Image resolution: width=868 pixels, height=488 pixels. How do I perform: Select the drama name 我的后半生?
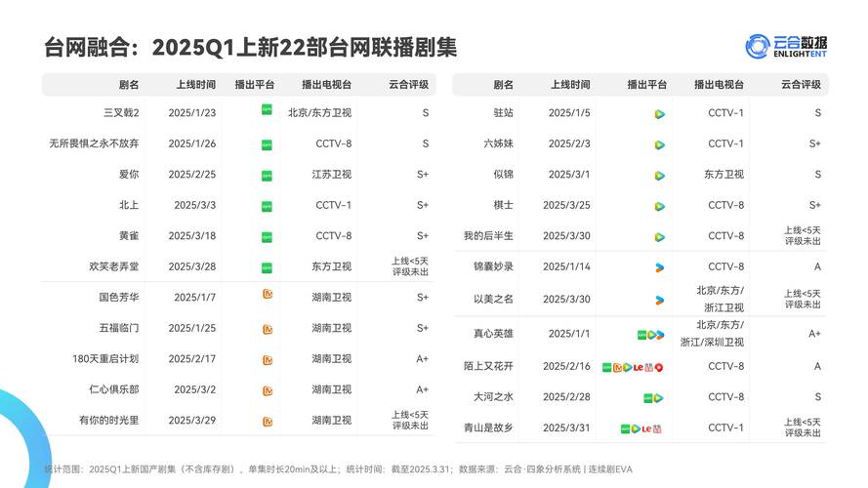488,235
